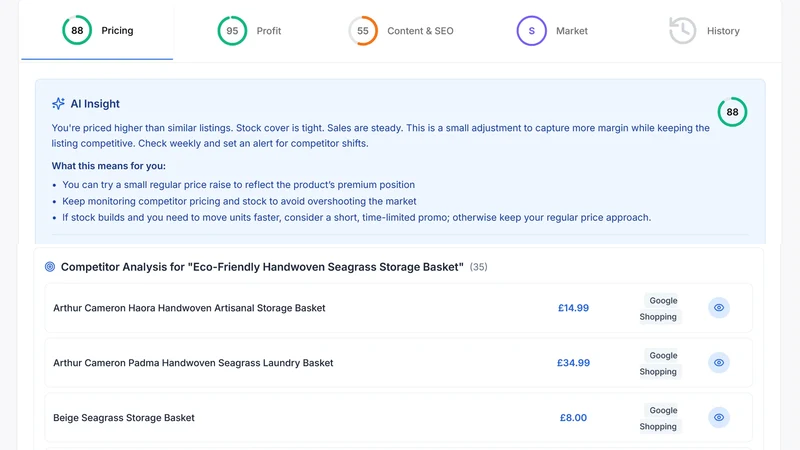Click the £8.00 price

click(x=573, y=418)
